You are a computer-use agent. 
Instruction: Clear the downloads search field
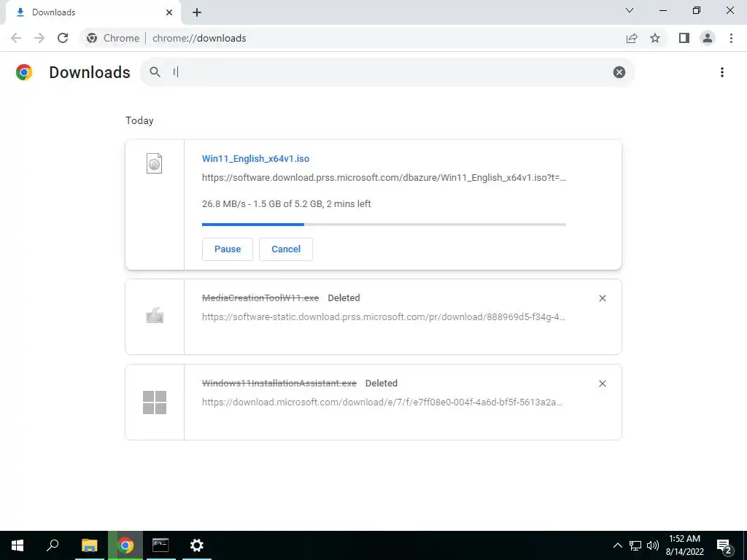point(619,72)
